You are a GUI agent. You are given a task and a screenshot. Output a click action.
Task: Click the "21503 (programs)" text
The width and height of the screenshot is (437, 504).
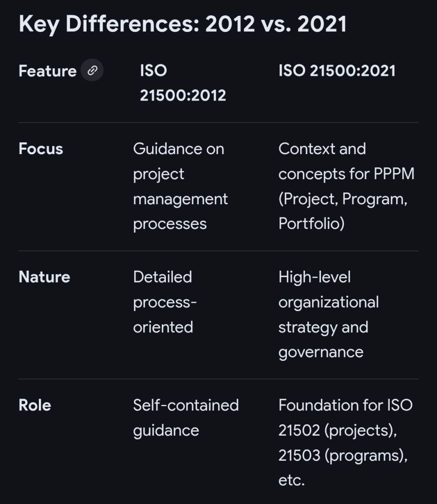click(343, 455)
